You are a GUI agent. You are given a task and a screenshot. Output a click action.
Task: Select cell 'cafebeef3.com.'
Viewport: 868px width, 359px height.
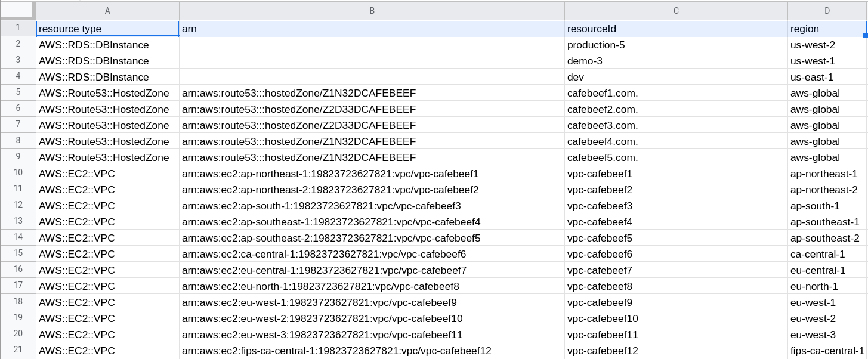point(676,125)
